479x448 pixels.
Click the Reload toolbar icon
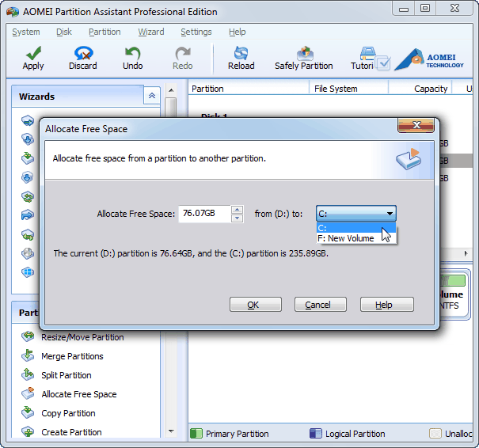pos(241,54)
